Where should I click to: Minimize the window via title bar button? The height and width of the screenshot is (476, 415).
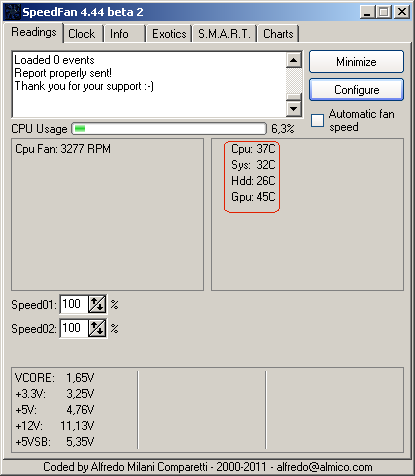pos(367,12)
